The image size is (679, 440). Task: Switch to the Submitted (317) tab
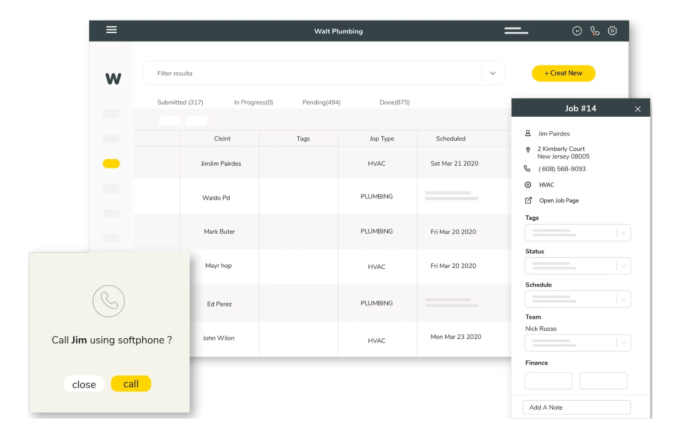pos(180,102)
